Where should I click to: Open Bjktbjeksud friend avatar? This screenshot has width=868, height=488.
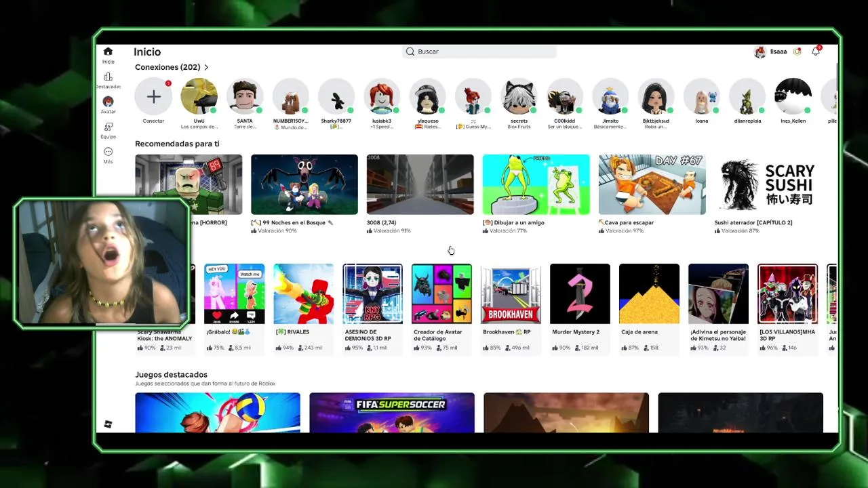pyautogui.click(x=656, y=97)
